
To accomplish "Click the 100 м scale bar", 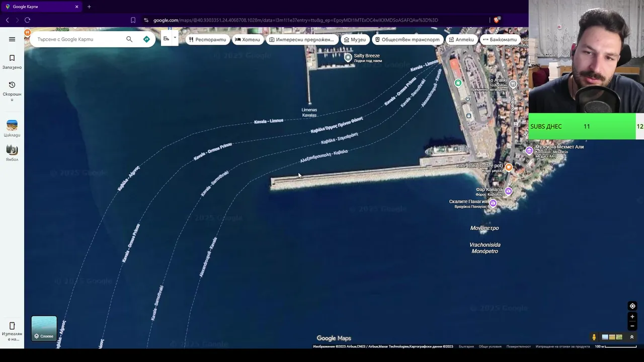I will coord(616,346).
